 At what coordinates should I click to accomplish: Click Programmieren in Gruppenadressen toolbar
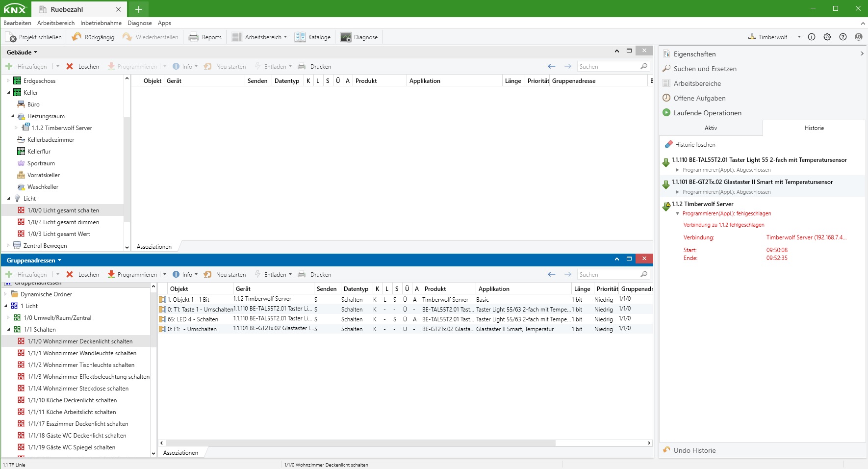coord(132,274)
